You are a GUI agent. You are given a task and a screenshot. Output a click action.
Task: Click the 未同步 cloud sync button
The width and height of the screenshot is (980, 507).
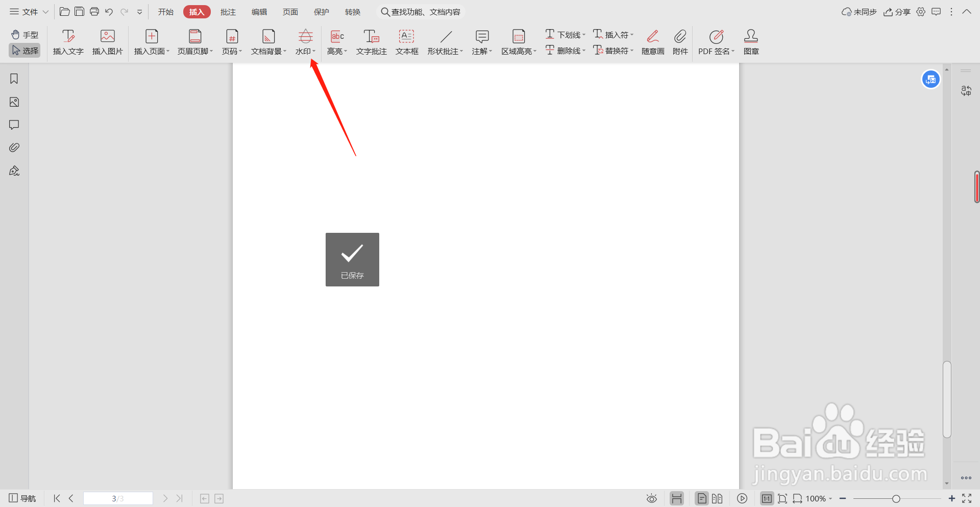[859, 12]
